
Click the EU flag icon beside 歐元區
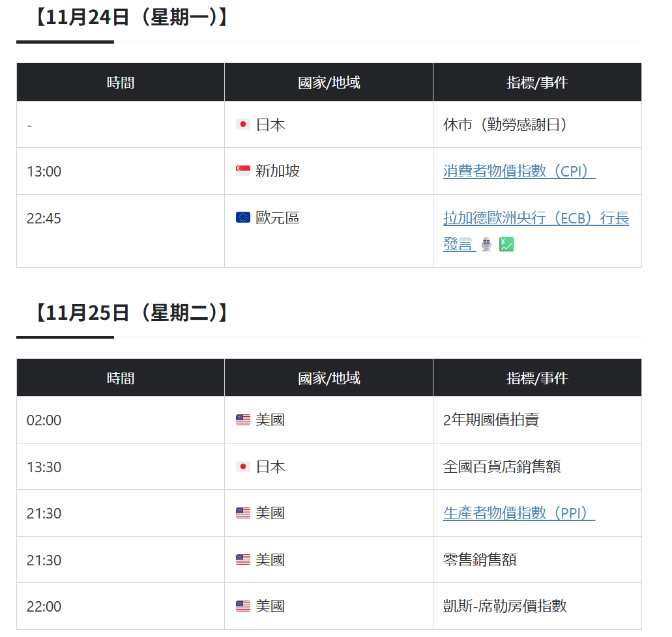coord(242,218)
